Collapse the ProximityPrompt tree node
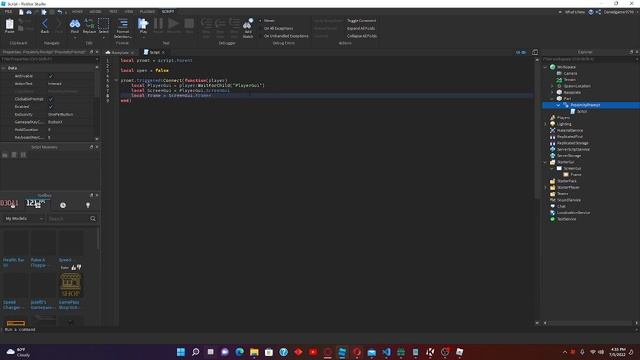640x360 pixels. point(558,105)
